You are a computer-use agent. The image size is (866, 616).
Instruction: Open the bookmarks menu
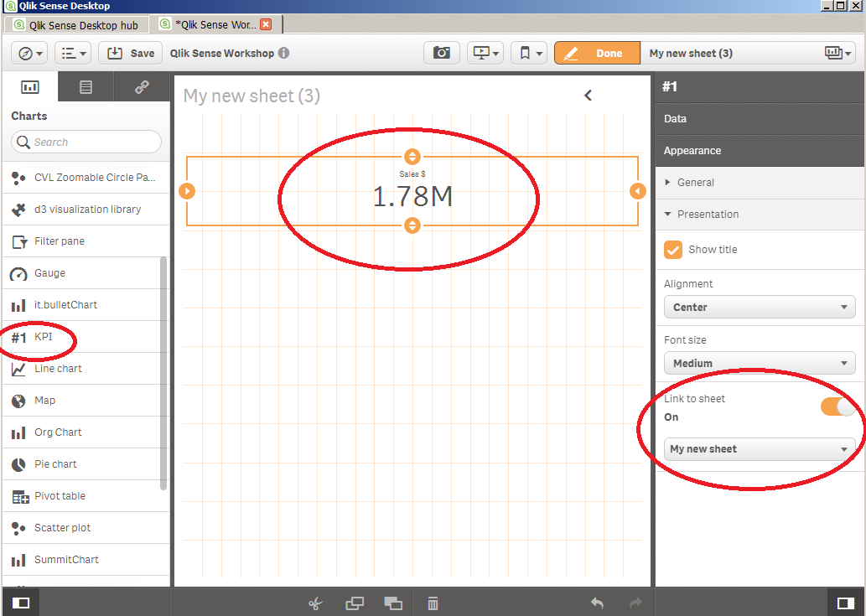528,53
